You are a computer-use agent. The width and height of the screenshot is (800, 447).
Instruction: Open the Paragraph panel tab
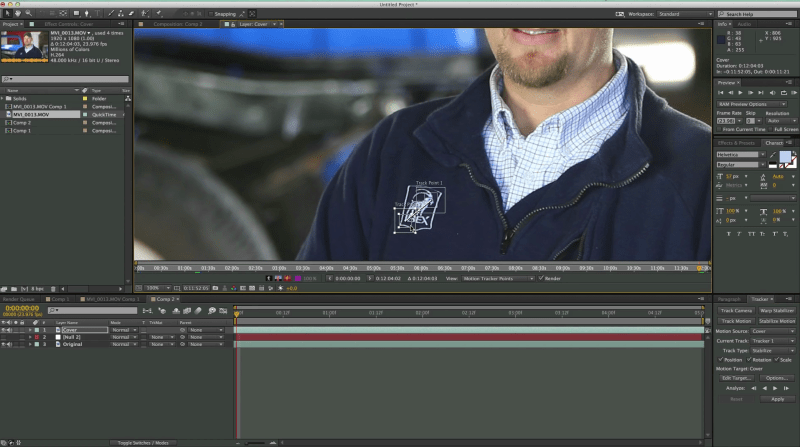(729, 299)
